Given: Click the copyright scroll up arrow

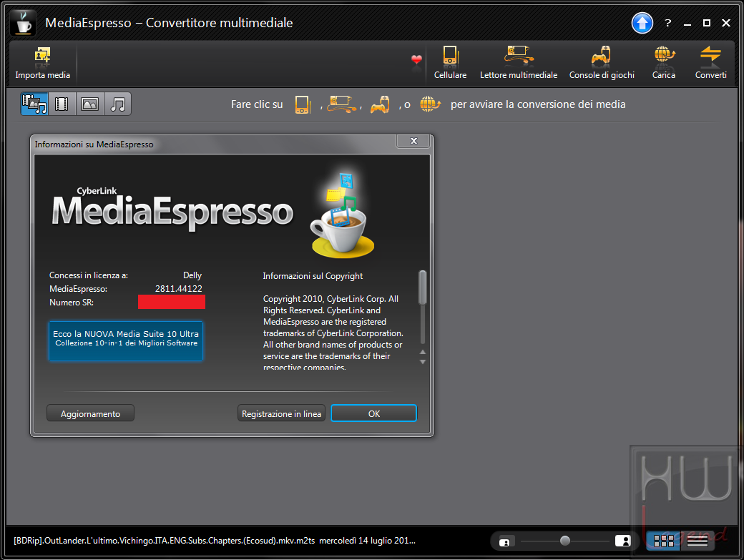Looking at the screenshot, I should [423, 352].
